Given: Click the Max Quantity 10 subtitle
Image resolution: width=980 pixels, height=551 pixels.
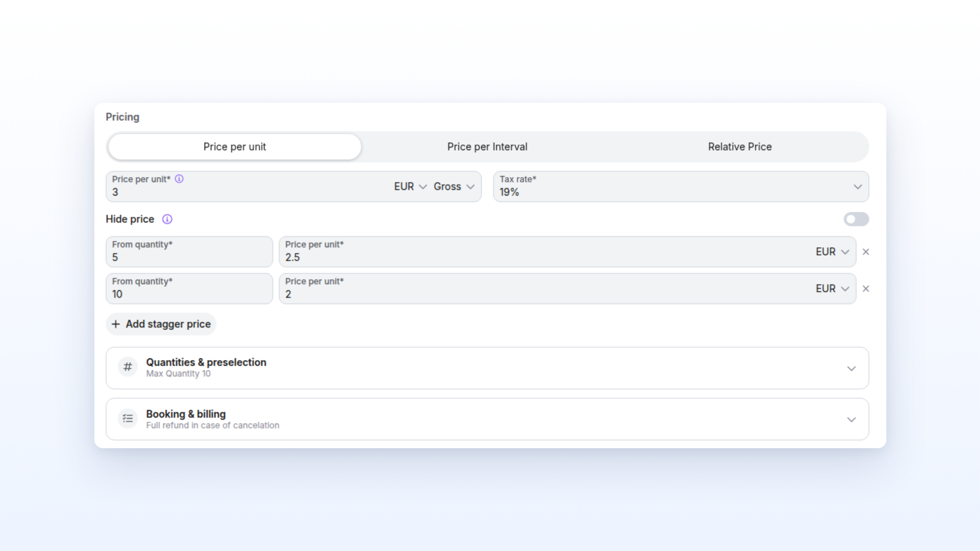Looking at the screenshot, I should (x=178, y=373).
